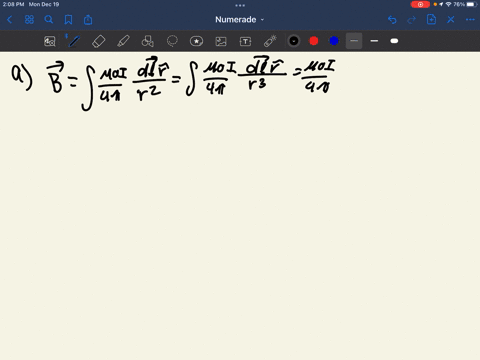Open the Elements sticker tool

click(196, 41)
